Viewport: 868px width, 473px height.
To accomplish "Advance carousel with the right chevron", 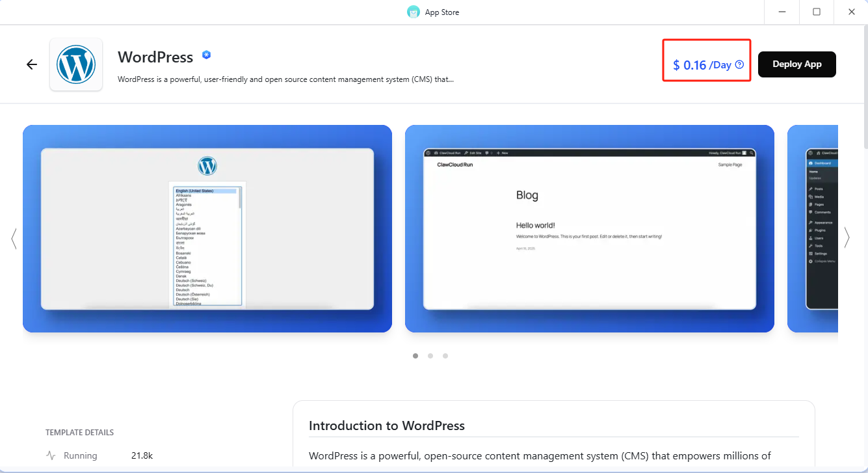I will tap(847, 238).
